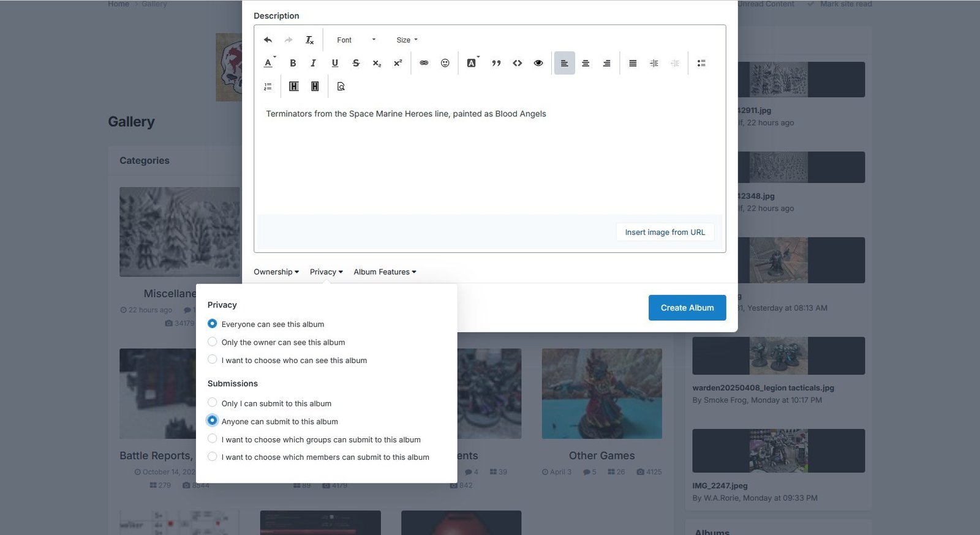
Task: Toggle bold formatting
Action: click(x=293, y=63)
